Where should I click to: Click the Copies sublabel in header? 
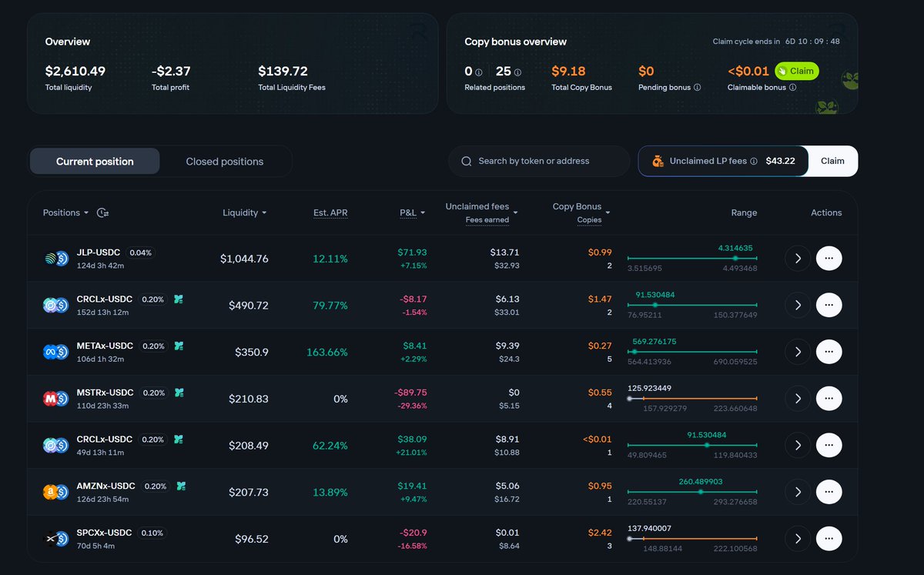pyautogui.click(x=589, y=220)
